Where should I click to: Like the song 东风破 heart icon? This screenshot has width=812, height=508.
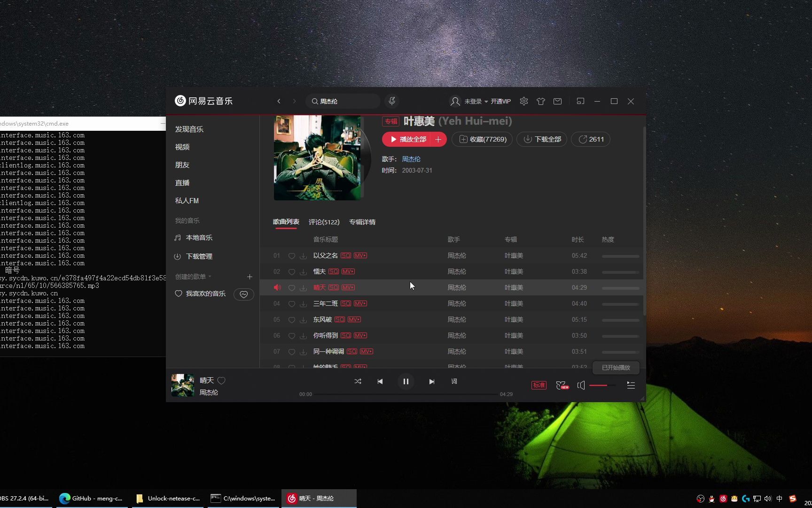(292, 320)
